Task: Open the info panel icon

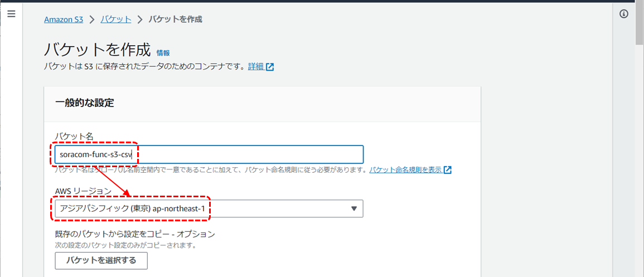Action: 623,14
